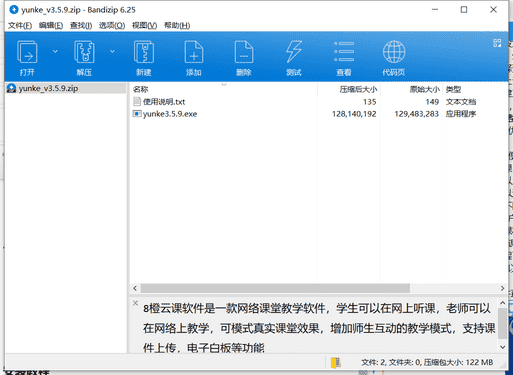513x375 pixels.
Task: Click the original size value 149
Action: click(x=432, y=102)
